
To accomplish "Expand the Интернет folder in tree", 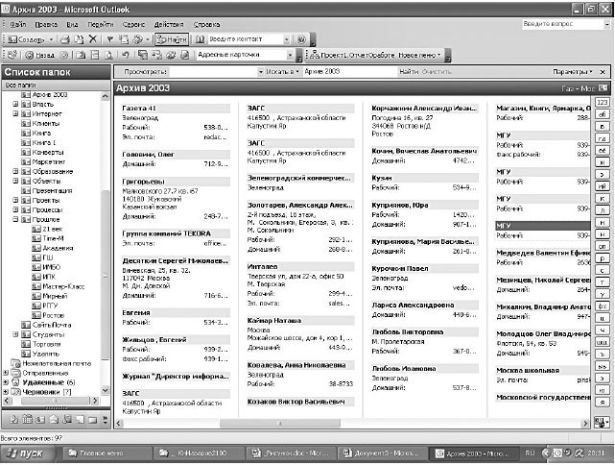I will (13, 114).
